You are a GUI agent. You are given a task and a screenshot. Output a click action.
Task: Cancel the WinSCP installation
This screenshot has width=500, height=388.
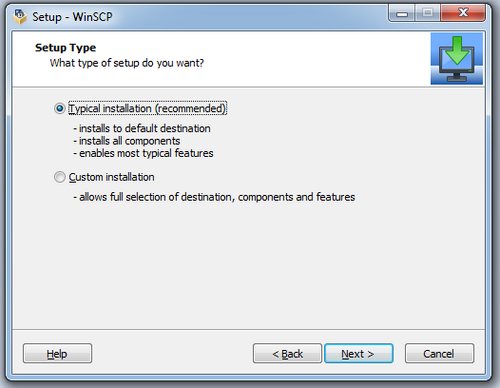[439, 353]
